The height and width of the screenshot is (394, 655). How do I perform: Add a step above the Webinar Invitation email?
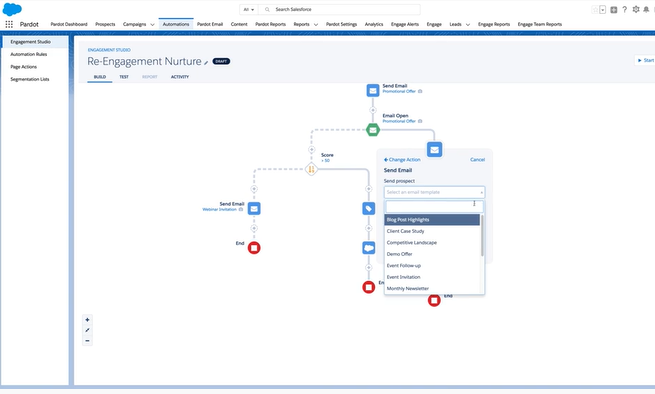[x=254, y=189]
